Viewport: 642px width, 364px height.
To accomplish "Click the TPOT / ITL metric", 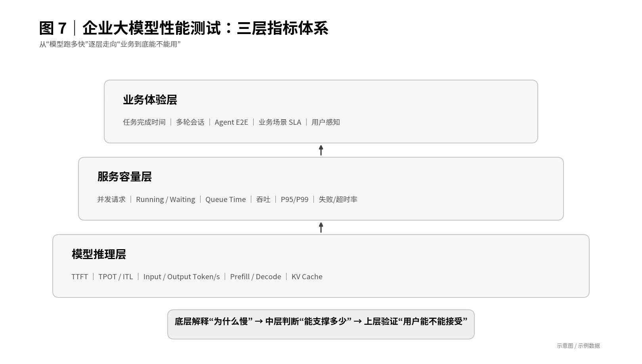I will coord(116,276).
